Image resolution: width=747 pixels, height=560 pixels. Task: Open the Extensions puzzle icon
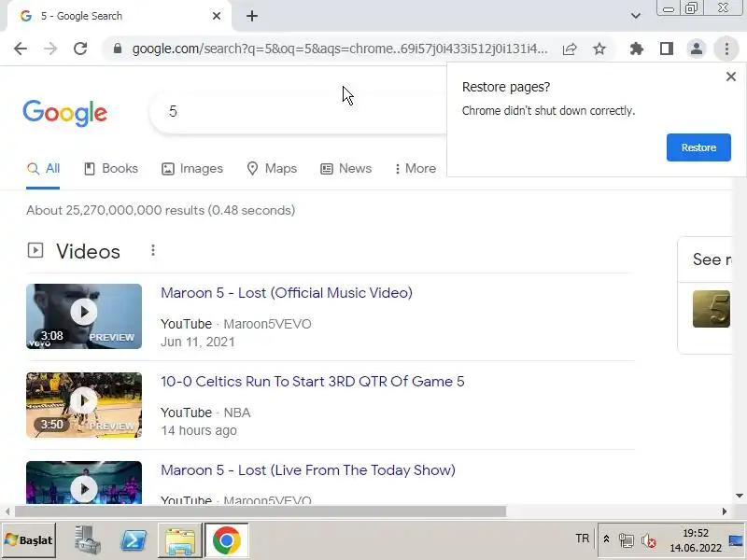(637, 49)
